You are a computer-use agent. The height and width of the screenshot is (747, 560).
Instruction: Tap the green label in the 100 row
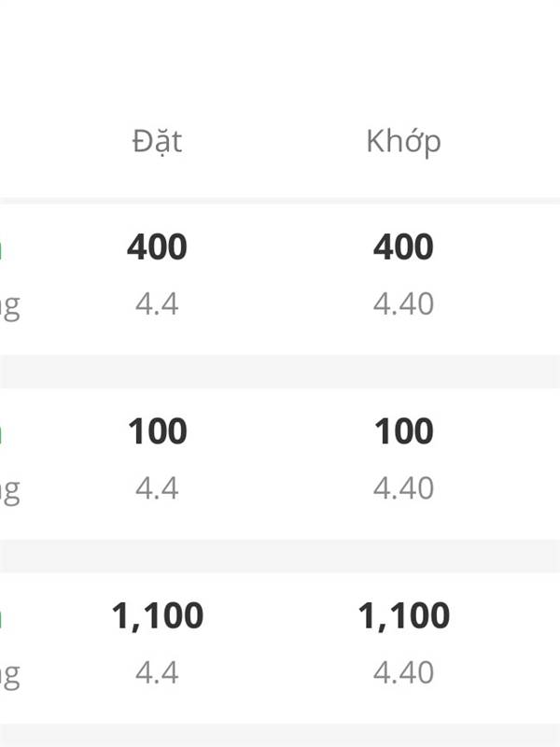(x=1, y=433)
